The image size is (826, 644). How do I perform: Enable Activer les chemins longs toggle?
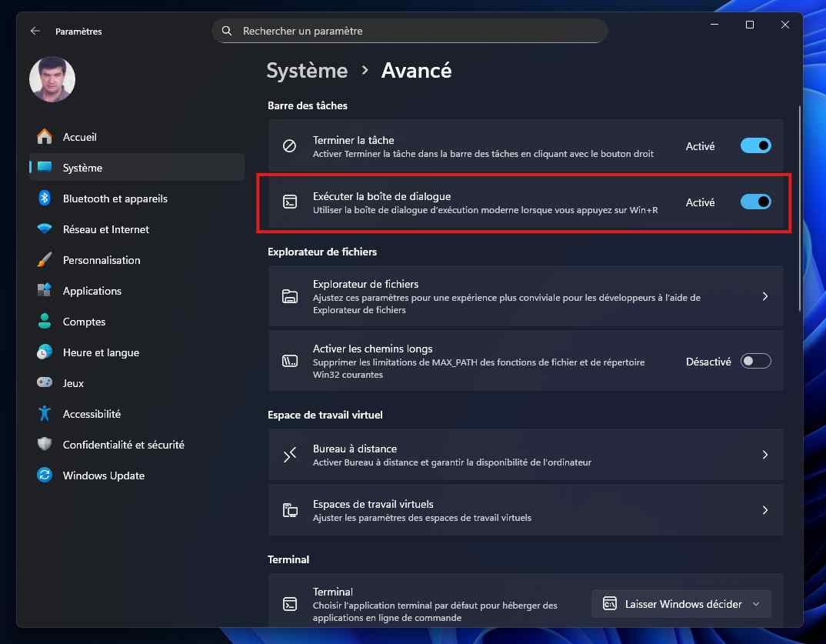point(755,362)
